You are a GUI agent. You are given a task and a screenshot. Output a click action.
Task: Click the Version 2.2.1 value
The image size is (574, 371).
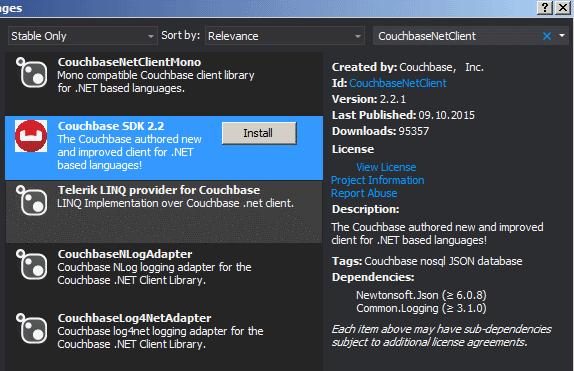(x=393, y=99)
